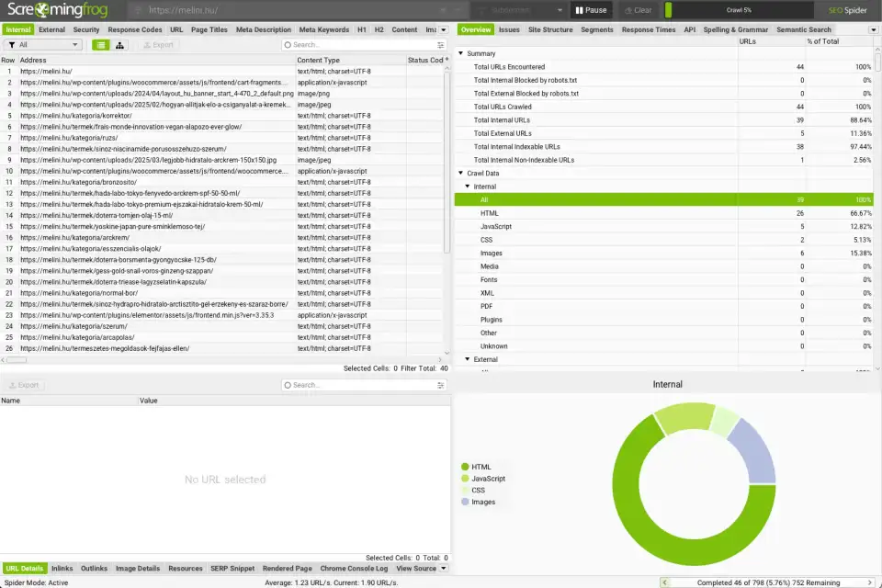
Task: Open search filter options in top search box
Action: [x=440, y=44]
